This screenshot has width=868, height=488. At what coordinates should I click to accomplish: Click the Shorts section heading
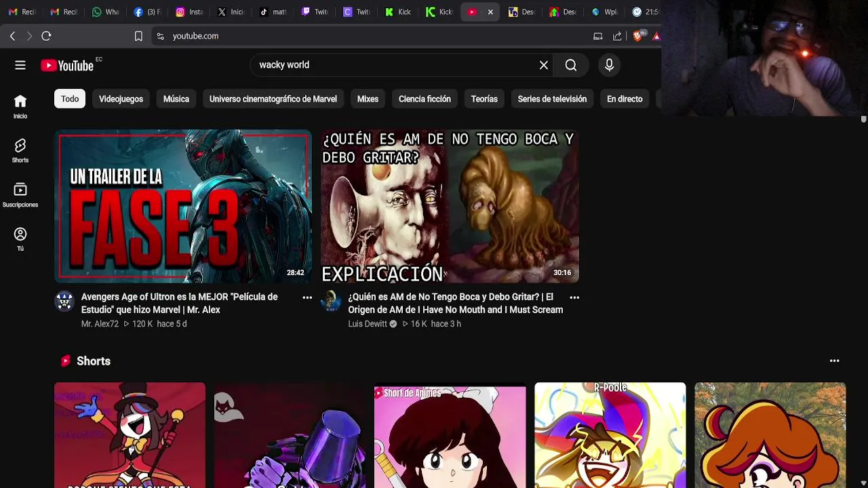pos(94,361)
